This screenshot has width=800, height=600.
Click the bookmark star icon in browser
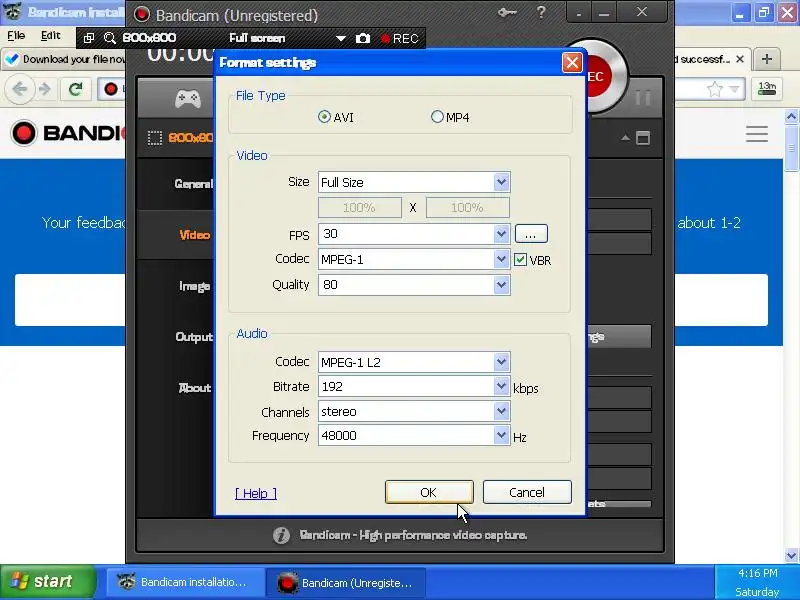(x=715, y=89)
